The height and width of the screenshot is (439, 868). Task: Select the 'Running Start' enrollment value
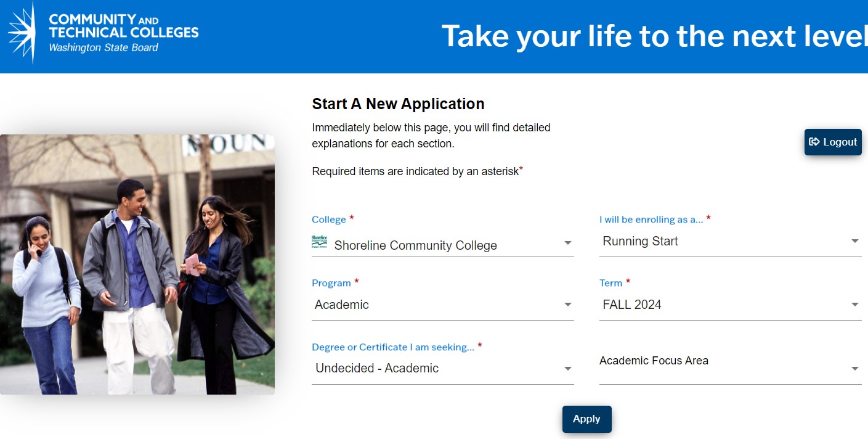pos(640,241)
